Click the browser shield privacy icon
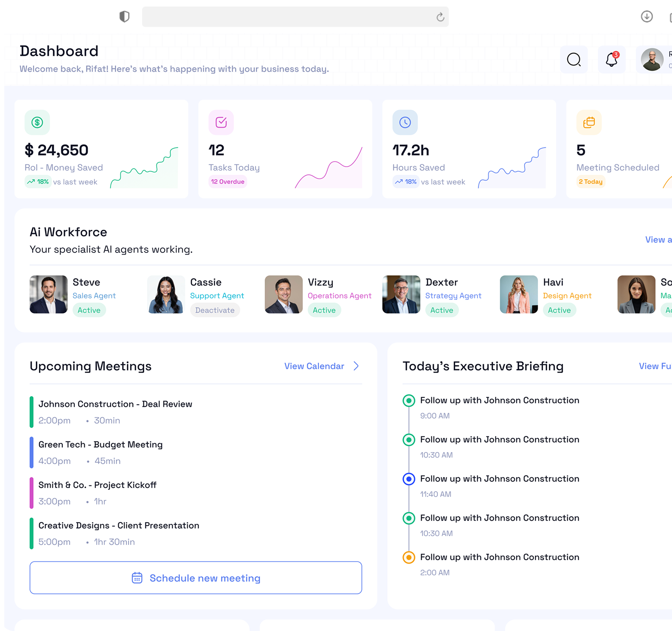Viewport: 672px width, 631px height. click(125, 17)
